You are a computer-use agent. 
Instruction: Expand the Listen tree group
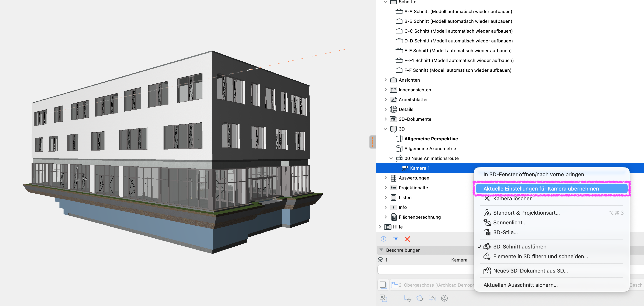coord(385,197)
